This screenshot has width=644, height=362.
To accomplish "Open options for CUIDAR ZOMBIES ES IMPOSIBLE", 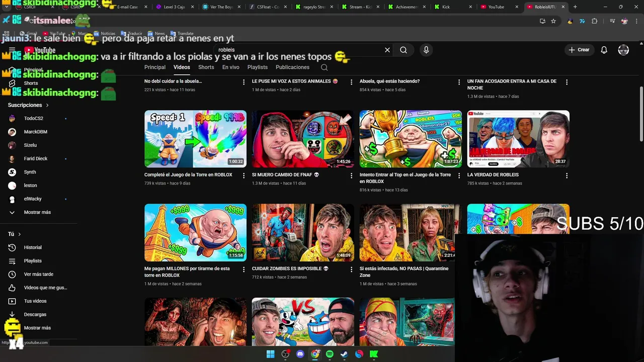I will [352, 269].
